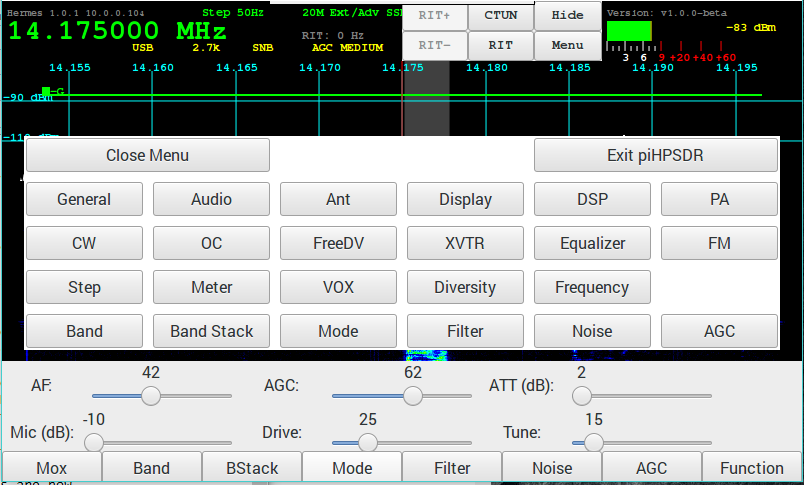Open the CW settings menu
This screenshot has width=804, height=485.
click(84, 243)
